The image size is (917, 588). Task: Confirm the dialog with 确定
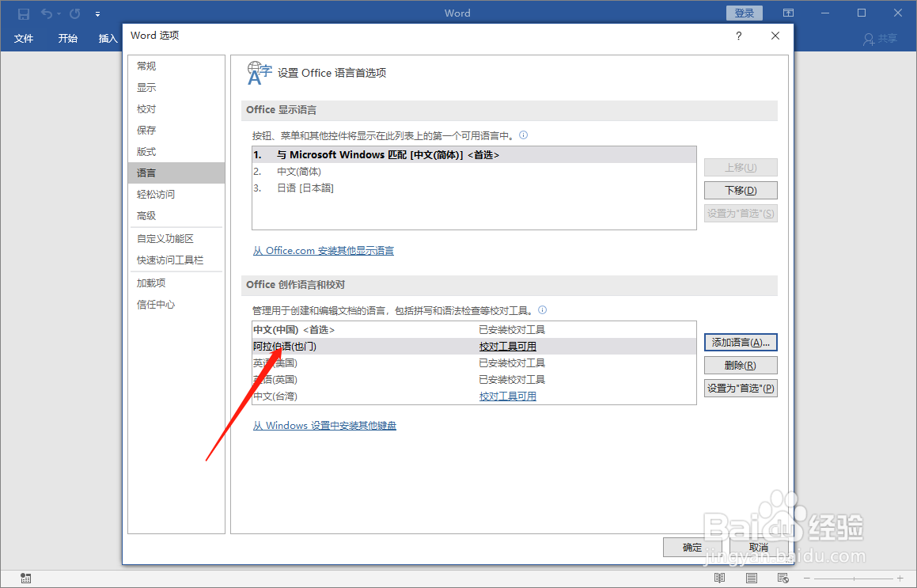pos(692,548)
